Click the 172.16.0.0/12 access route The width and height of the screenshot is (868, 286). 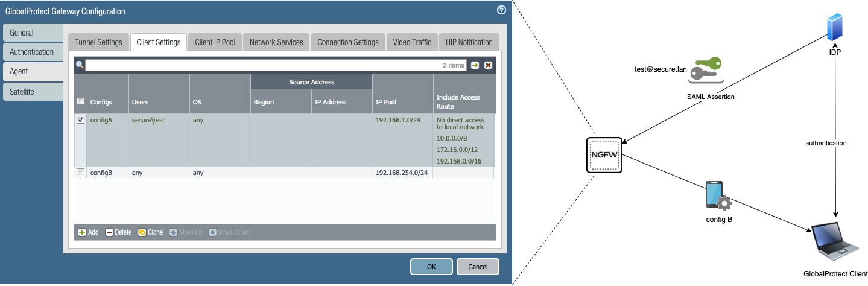coord(456,149)
